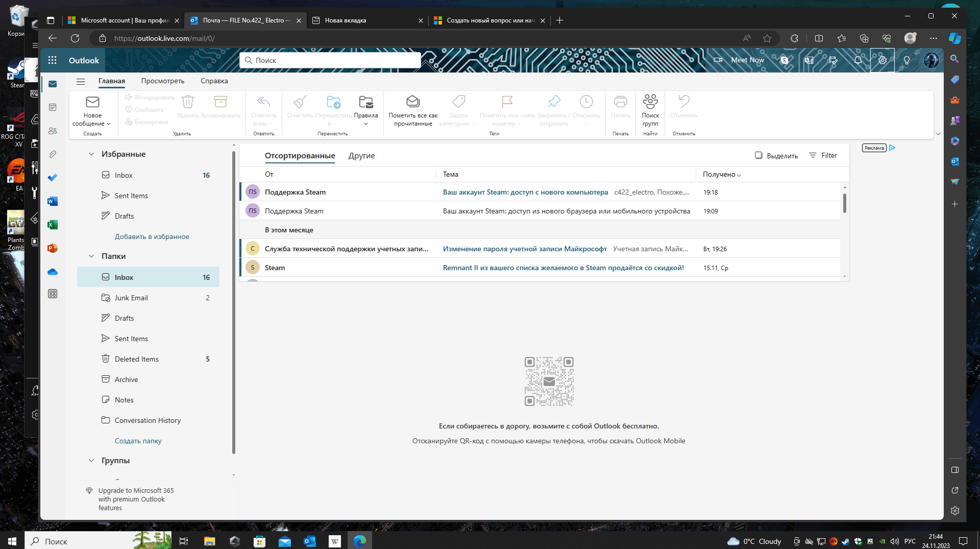The height and width of the screenshot is (549, 980).
Task: Collapse the Папки section
Action: click(x=91, y=256)
